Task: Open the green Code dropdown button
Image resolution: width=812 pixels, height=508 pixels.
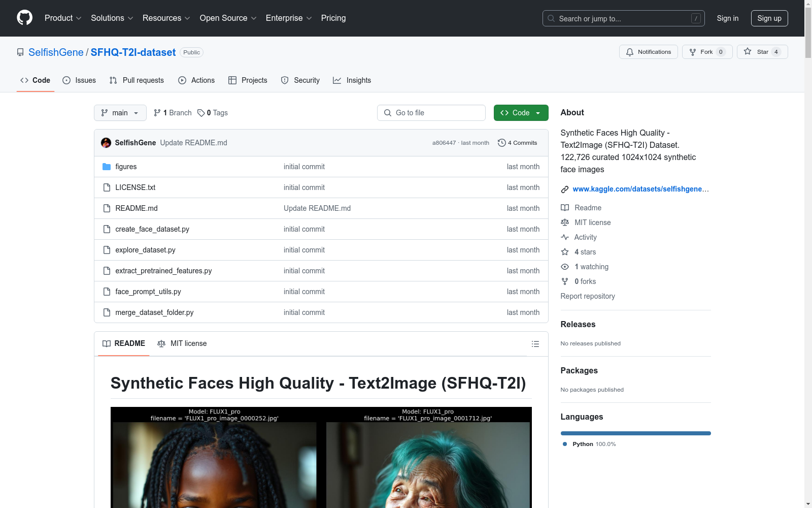Action: pos(521,113)
